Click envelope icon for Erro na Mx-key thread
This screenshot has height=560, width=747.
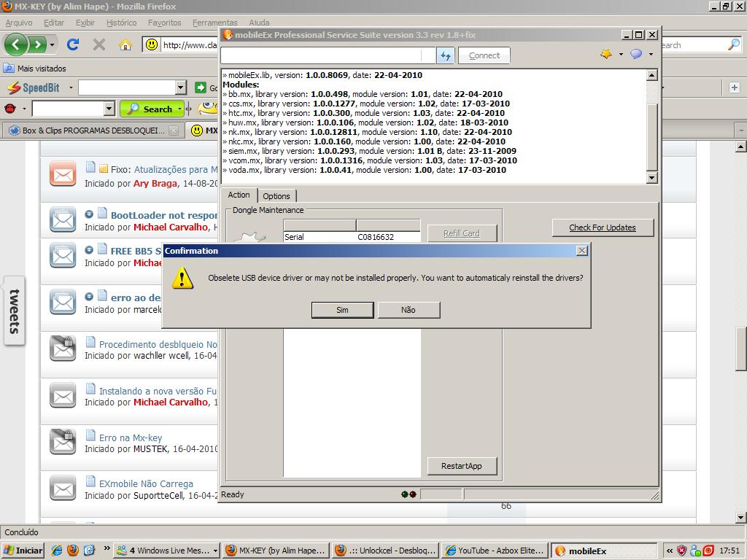[63, 441]
